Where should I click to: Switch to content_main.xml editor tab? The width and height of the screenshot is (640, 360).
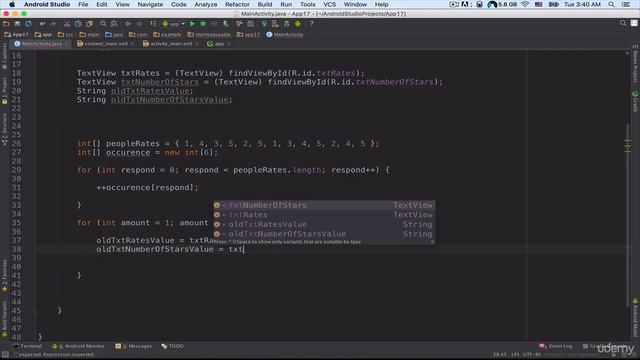[x=105, y=44]
